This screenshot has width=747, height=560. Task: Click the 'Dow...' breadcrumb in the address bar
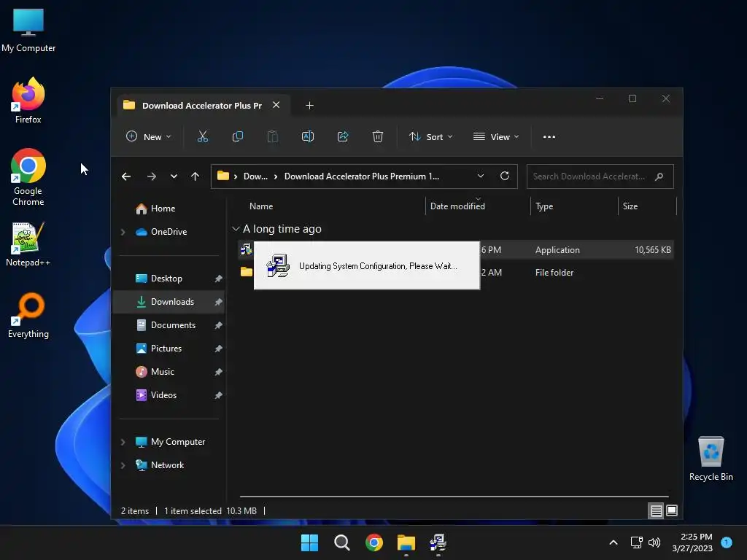255,176
